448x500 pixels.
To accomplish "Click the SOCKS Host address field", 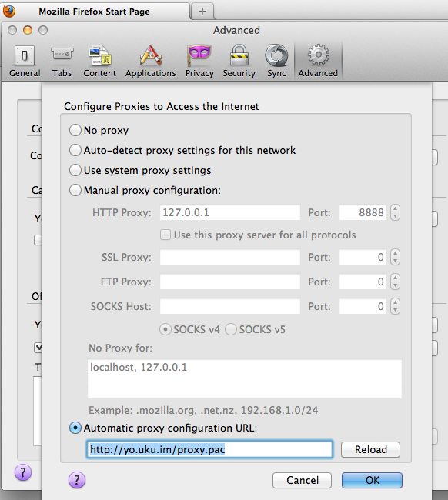I will click(230, 306).
